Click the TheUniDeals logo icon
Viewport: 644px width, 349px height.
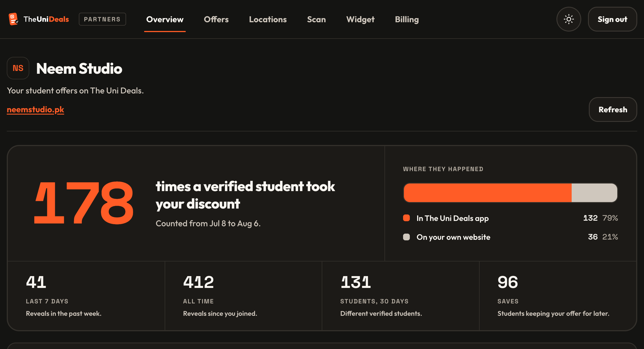pos(14,19)
